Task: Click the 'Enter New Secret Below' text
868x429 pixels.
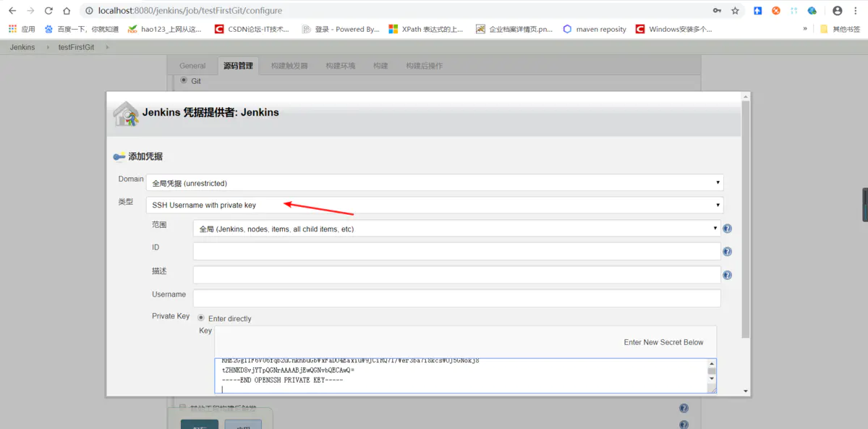Action: tap(663, 342)
